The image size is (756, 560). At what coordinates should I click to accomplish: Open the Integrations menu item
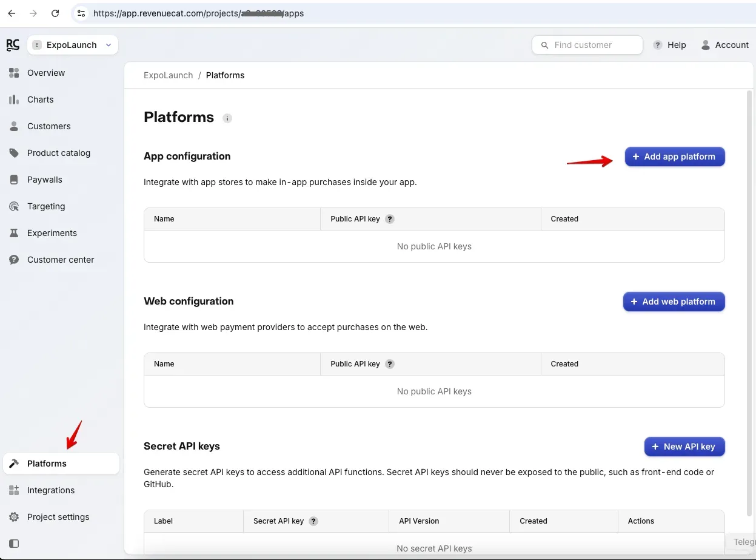click(x=61, y=490)
